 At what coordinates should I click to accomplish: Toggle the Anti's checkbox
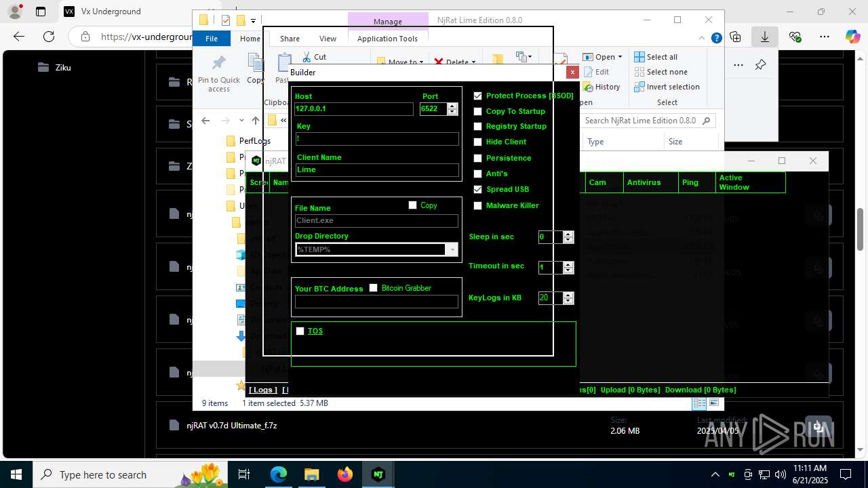point(478,174)
